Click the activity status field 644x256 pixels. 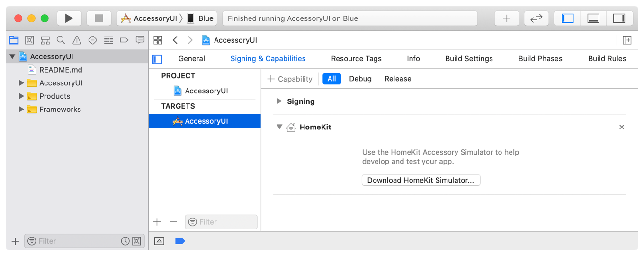(x=349, y=18)
